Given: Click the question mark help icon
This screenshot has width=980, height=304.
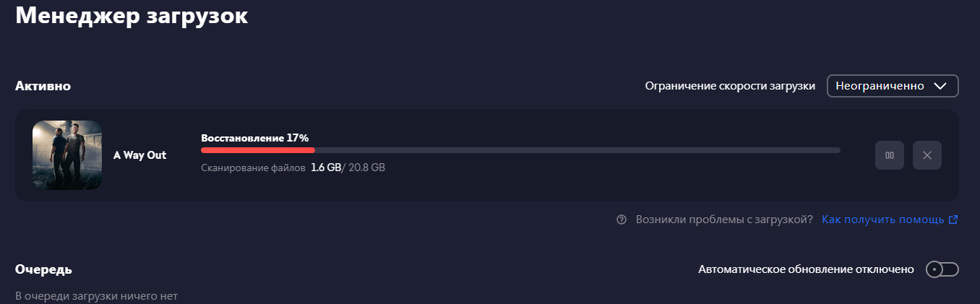Looking at the screenshot, I should [x=622, y=220].
